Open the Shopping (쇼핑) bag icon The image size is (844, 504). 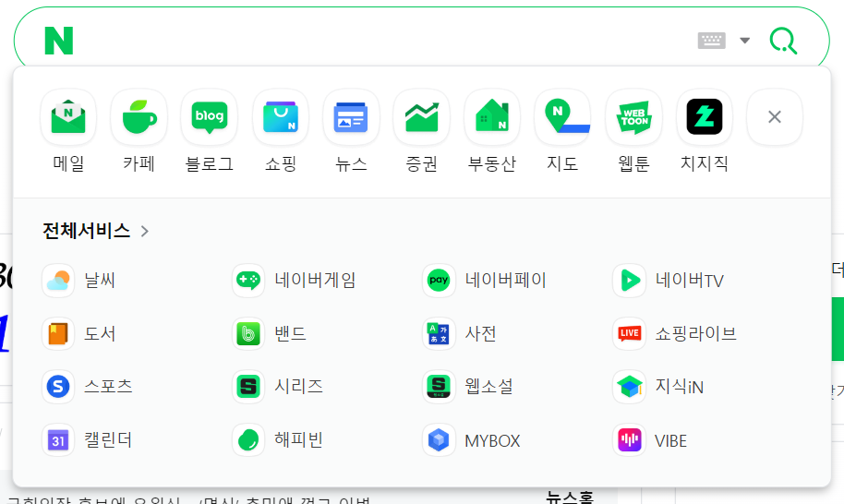(281, 116)
